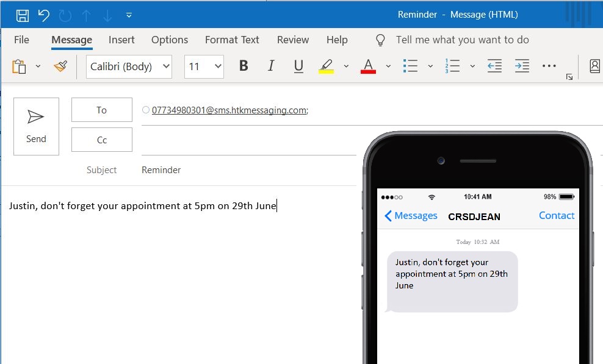Switch to Format Text tab
This screenshot has height=364, width=603.
(232, 40)
